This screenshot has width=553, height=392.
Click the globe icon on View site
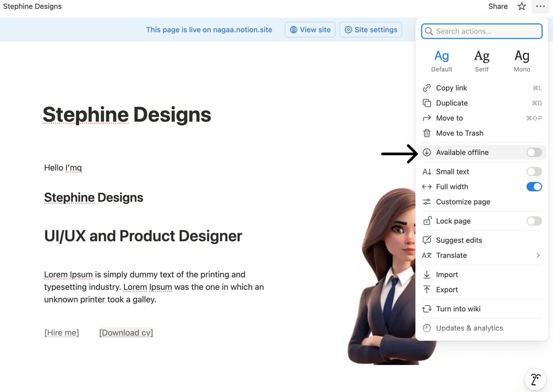coord(293,30)
